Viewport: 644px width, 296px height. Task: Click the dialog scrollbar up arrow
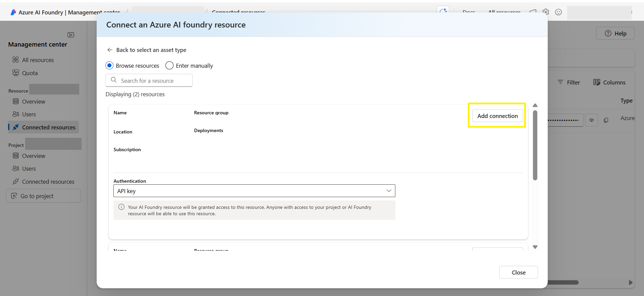coord(535,105)
